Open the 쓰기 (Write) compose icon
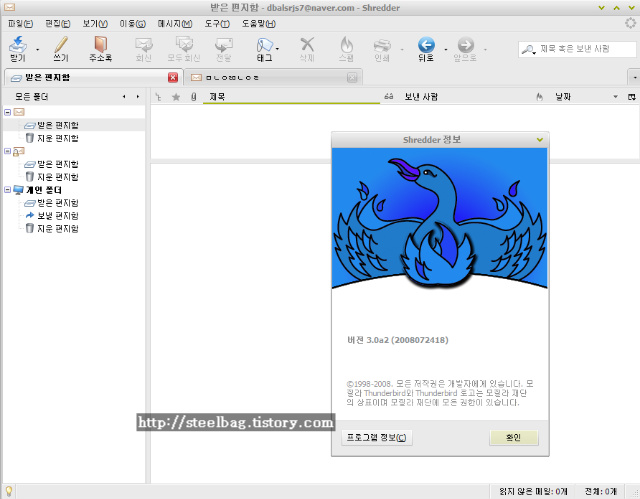This screenshot has width=640, height=499. pos(61,44)
